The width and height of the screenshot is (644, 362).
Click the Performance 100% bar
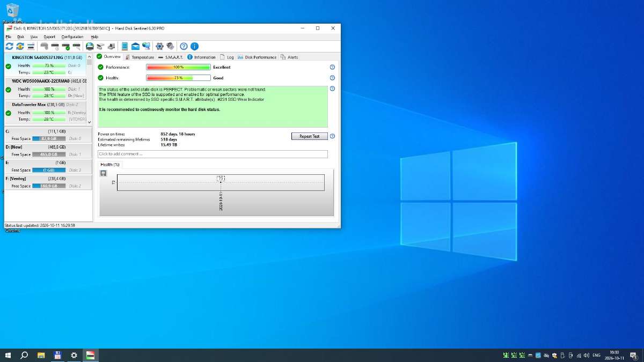pos(178,67)
